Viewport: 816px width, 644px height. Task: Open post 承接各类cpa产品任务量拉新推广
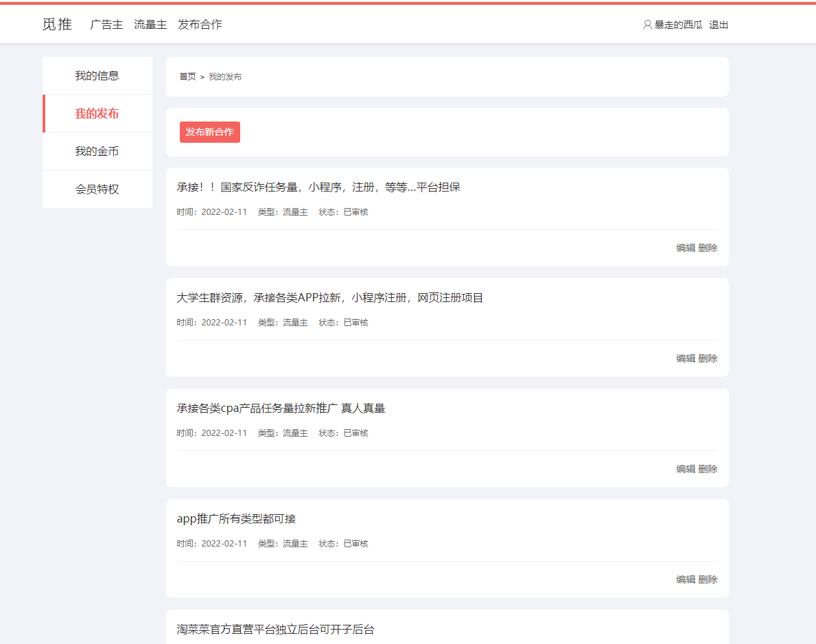pos(281,408)
